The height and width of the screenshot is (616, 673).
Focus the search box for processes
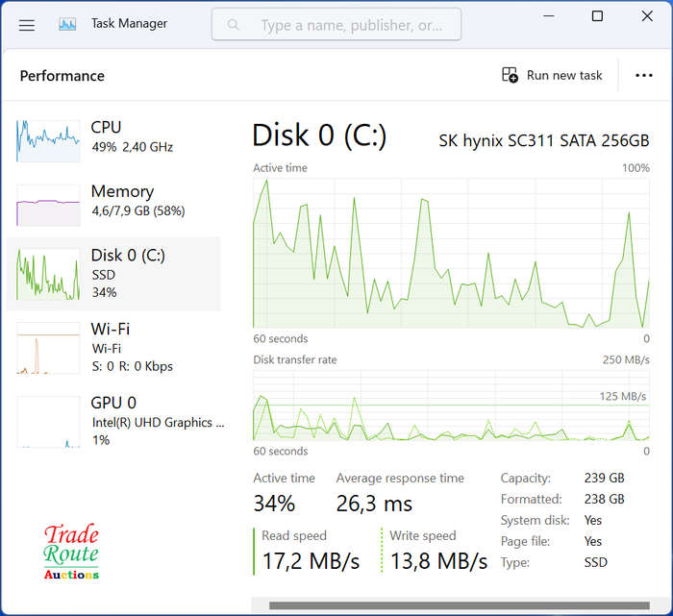click(336, 25)
